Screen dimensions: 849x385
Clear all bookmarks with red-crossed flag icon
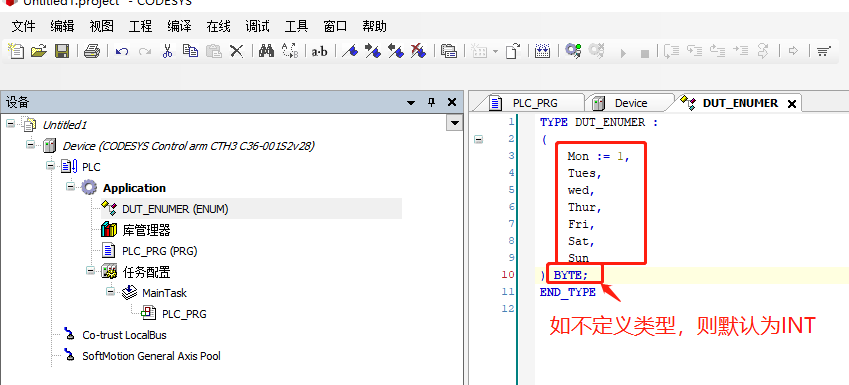[x=418, y=51]
